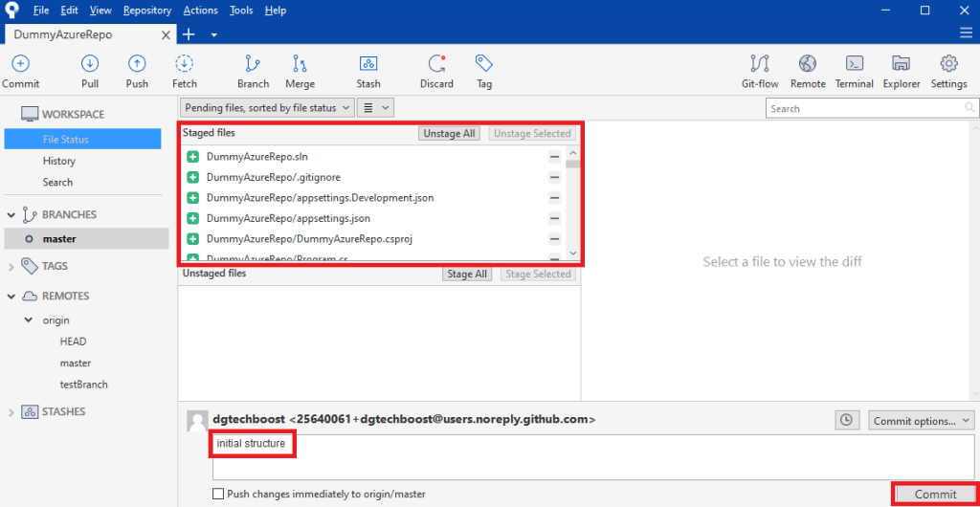Screen dimensions: 980x507
Task: Click the Fetch toolbar icon
Action: pyautogui.click(x=185, y=64)
